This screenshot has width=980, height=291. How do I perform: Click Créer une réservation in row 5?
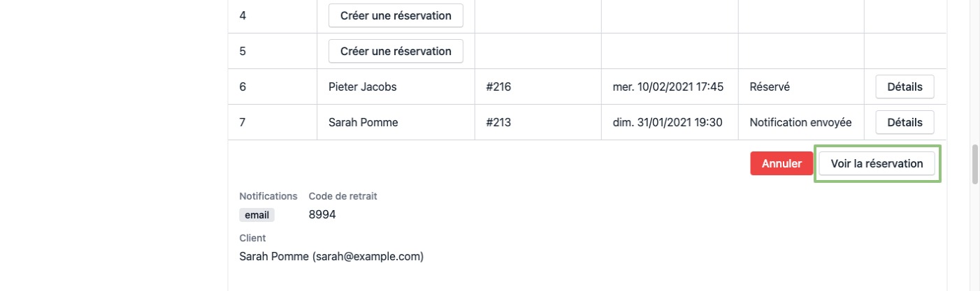coord(396,51)
